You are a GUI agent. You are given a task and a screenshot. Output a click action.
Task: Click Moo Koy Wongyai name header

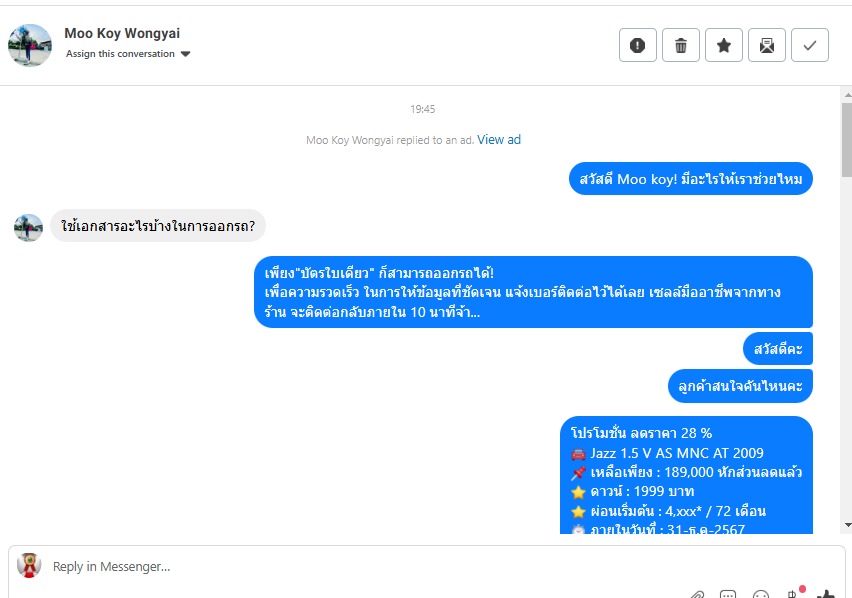click(122, 33)
